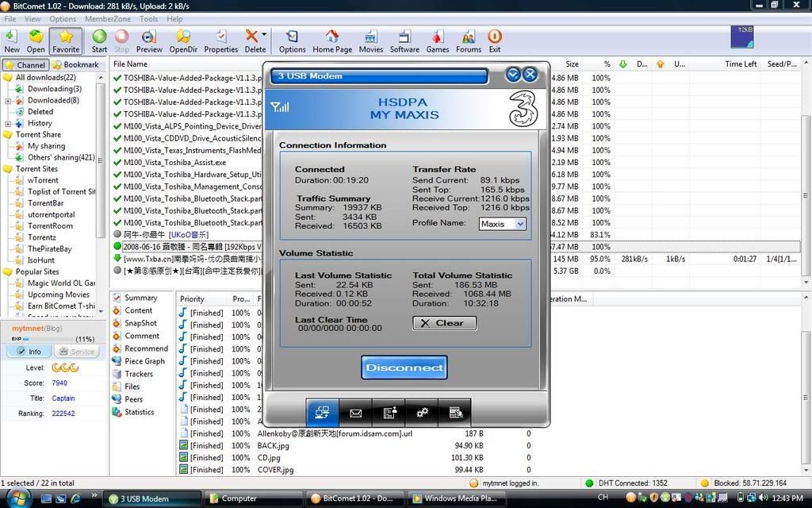
Task: Toggle the Favorite panel button
Action: (x=66, y=40)
